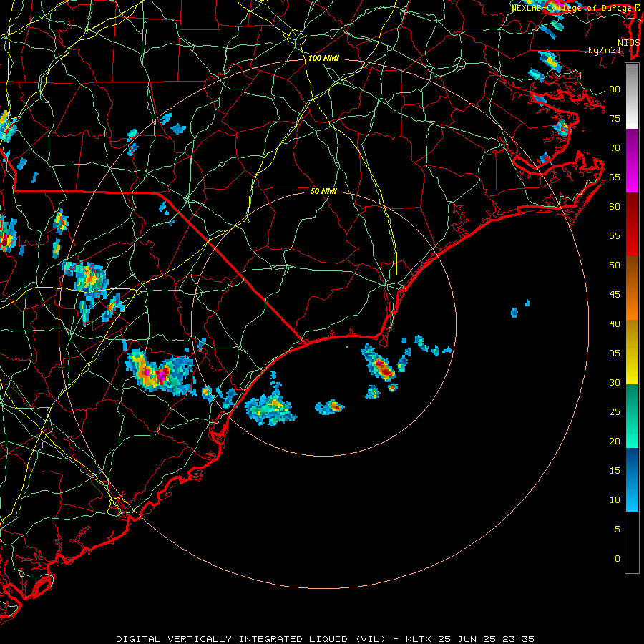Select the magenta-purple segment of the color bar
The height and width of the screenshot is (644, 644).
click(632, 160)
